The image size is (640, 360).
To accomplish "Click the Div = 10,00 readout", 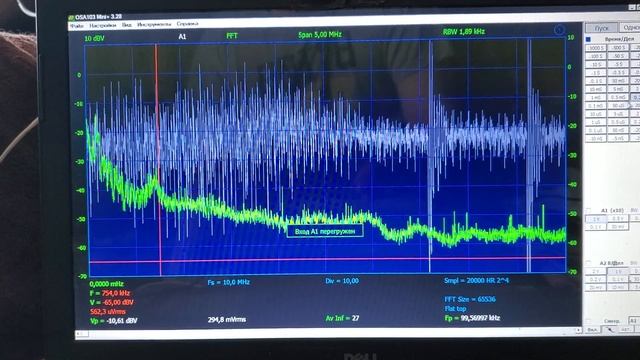I will tap(342, 281).
